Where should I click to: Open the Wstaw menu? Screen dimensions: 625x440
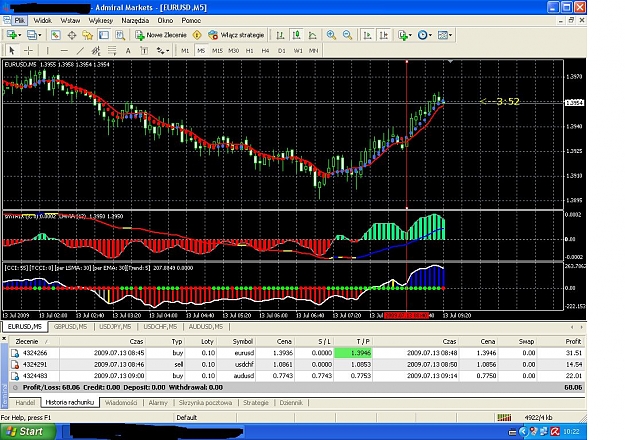point(70,20)
